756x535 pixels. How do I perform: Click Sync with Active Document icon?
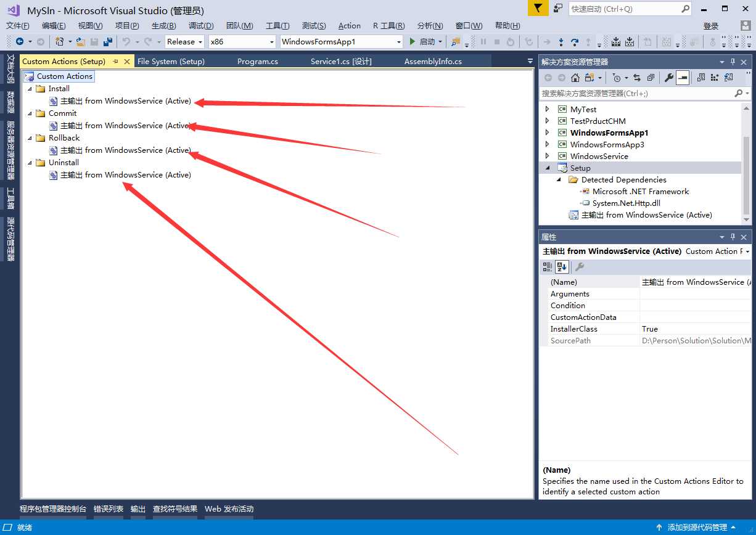637,78
